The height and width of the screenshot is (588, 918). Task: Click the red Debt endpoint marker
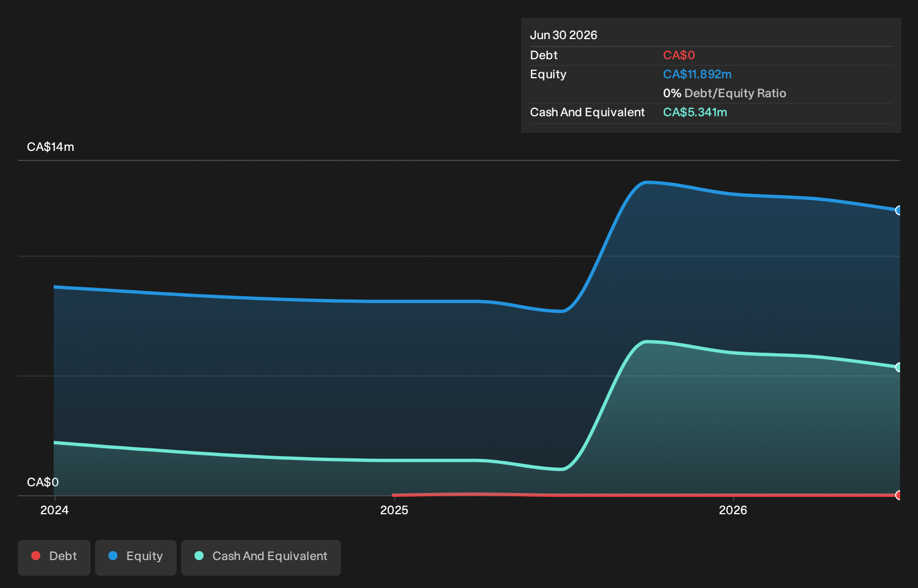898,495
